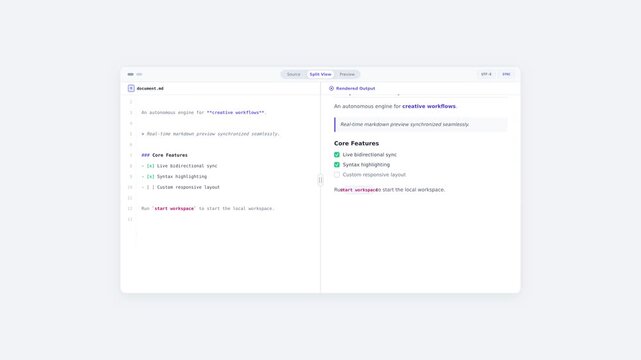Click the Rendered Output panel title
The width and height of the screenshot is (641, 360).
pos(356,88)
